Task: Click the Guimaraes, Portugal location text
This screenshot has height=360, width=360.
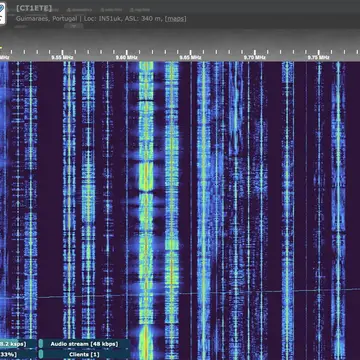Action: click(x=46, y=19)
